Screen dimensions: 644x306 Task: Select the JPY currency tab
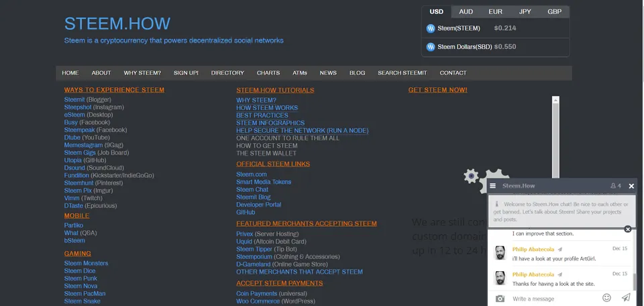(525, 11)
